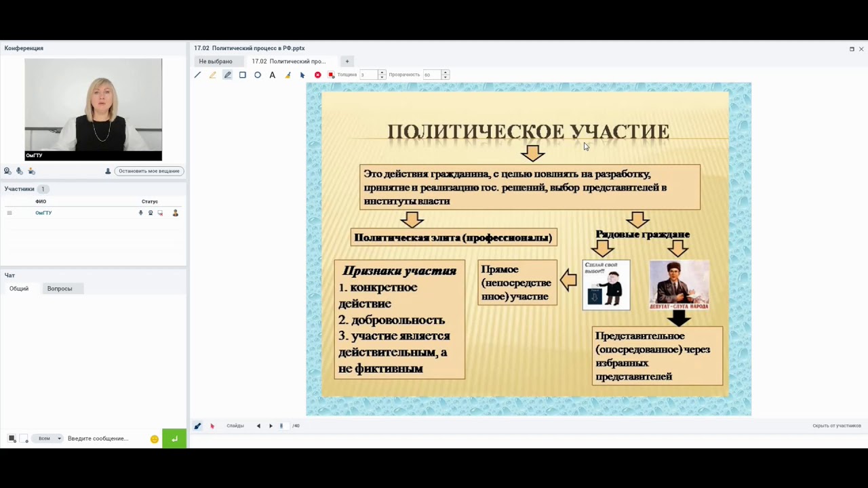
Task: Click the Участники count badge
Action: coord(43,189)
